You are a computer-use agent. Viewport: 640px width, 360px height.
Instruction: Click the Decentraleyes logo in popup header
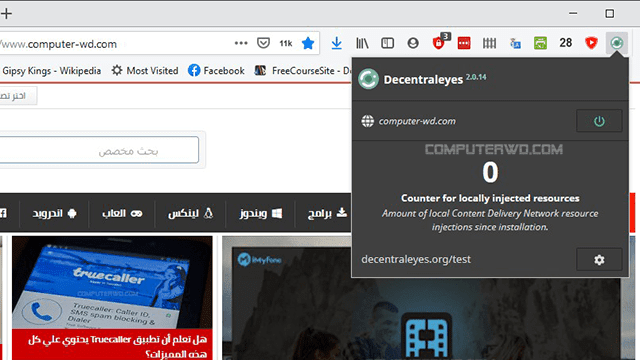pyautogui.click(x=368, y=79)
